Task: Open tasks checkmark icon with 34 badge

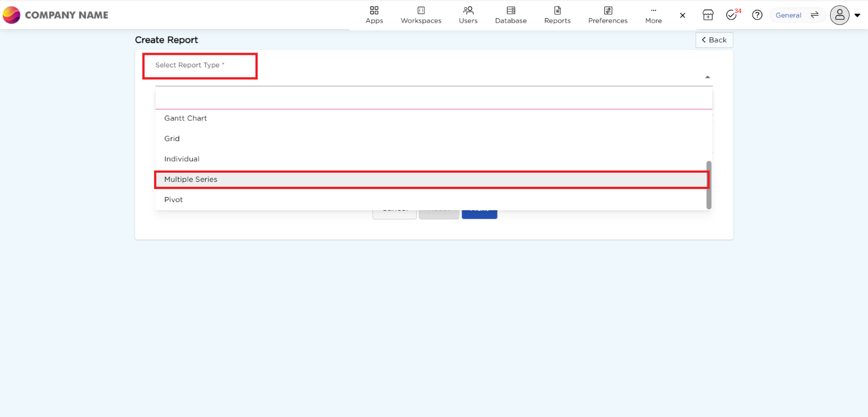Action: tap(732, 15)
